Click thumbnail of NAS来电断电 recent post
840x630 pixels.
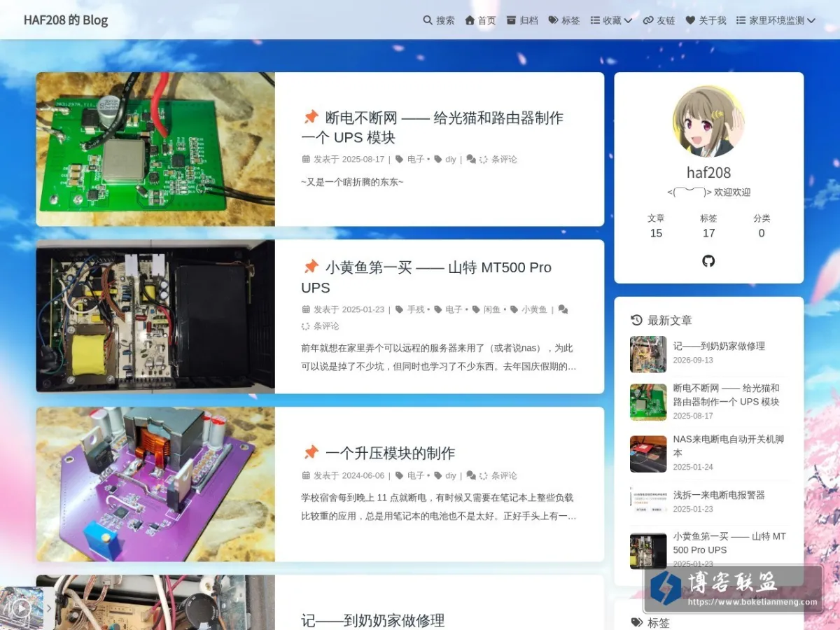pos(648,454)
